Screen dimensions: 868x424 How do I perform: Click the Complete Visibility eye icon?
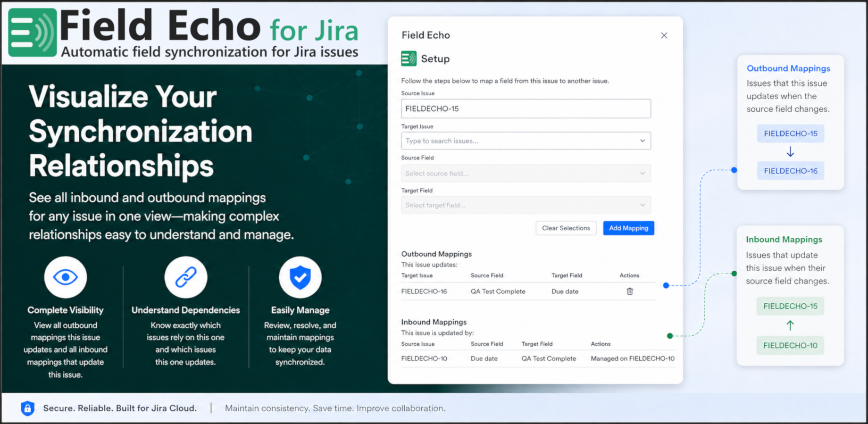[66, 277]
